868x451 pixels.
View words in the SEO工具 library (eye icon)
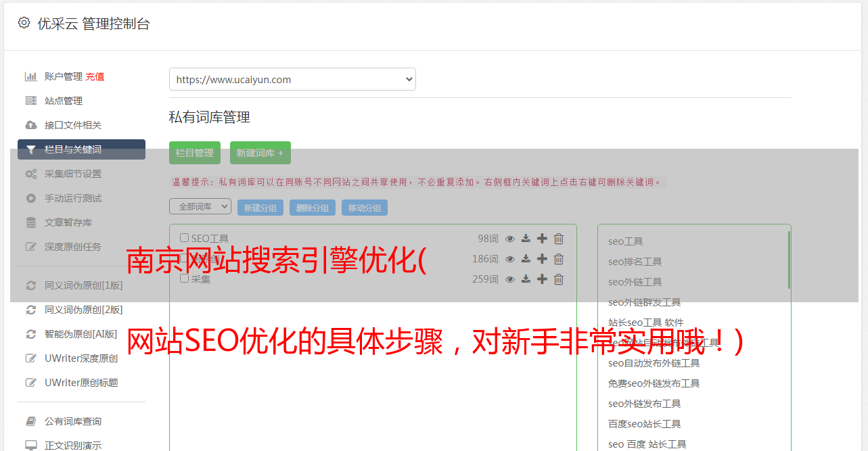(510, 239)
